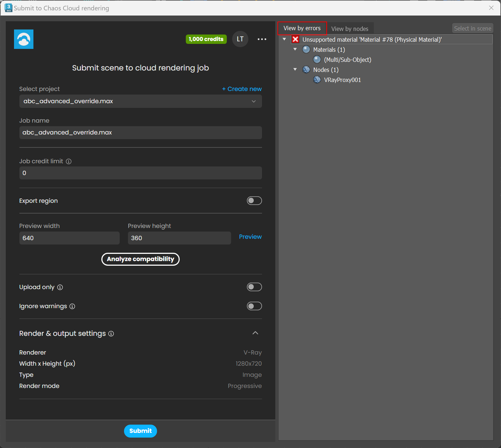501x448 pixels.
Task: Click the 1,000 credits badge
Action: click(206, 39)
